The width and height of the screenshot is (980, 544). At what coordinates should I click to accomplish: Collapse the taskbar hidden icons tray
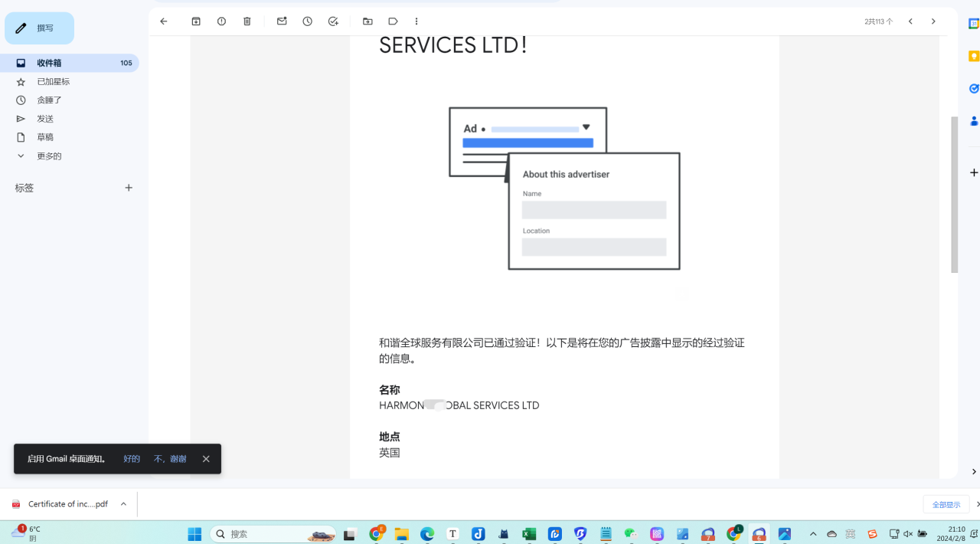[x=813, y=533]
